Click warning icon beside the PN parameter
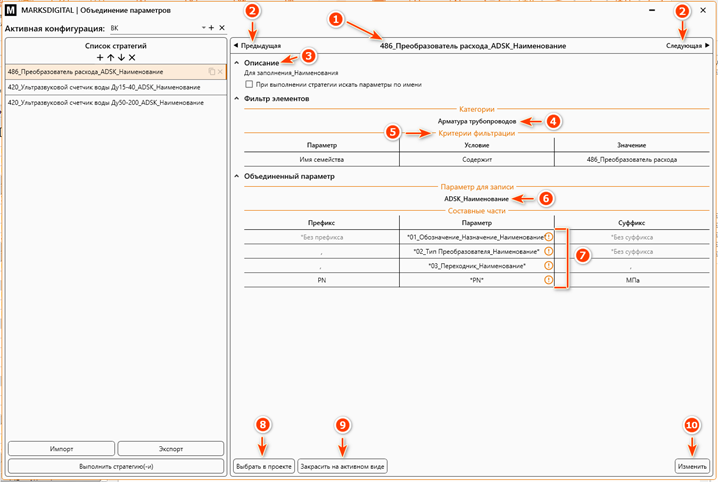Image resolution: width=718 pixels, height=482 pixels. pyautogui.click(x=549, y=281)
